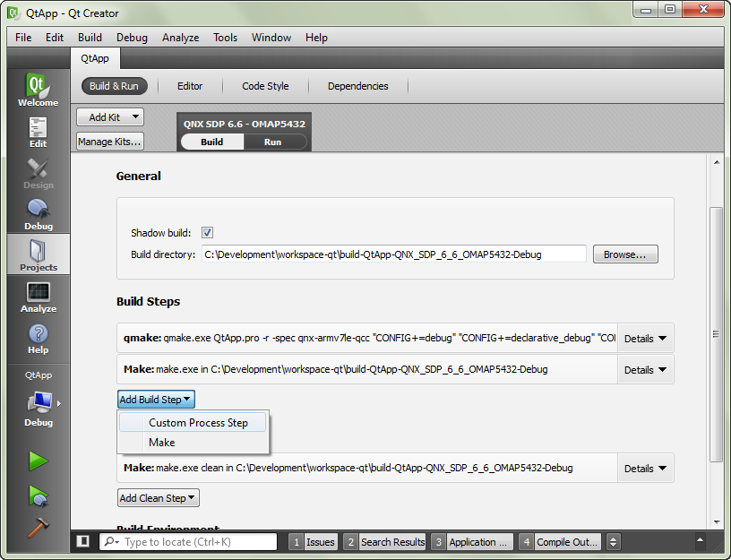Screen dimensions: 731x560
Task: Open the Help mode
Action: [x=38, y=338]
